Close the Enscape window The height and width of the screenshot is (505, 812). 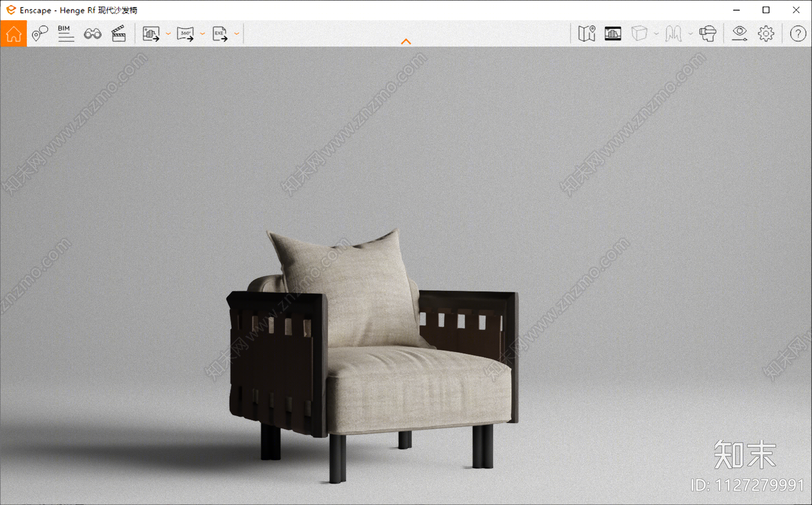click(796, 10)
